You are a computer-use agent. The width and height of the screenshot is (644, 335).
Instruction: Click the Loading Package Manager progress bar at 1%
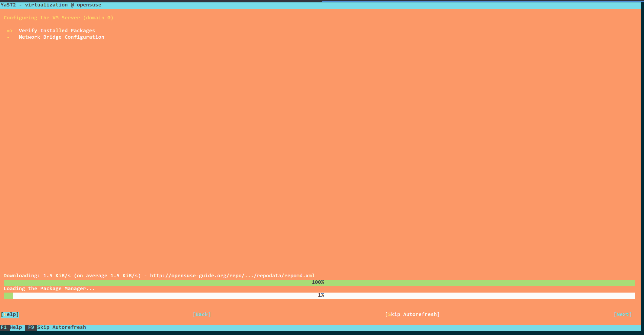click(319, 296)
